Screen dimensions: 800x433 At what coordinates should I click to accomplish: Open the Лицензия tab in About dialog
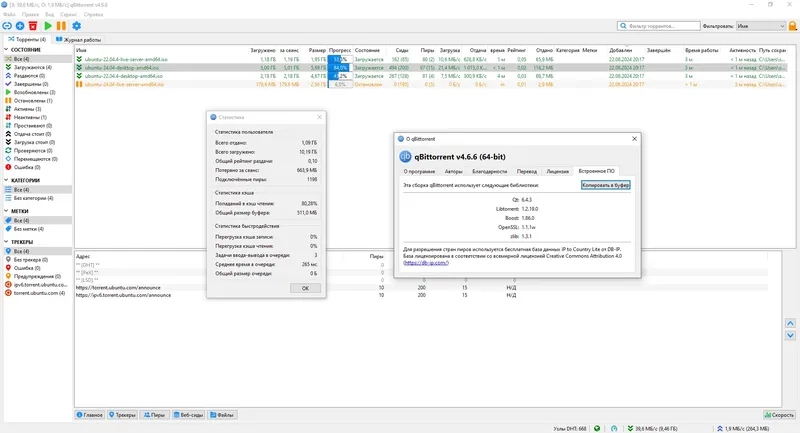[x=558, y=171]
